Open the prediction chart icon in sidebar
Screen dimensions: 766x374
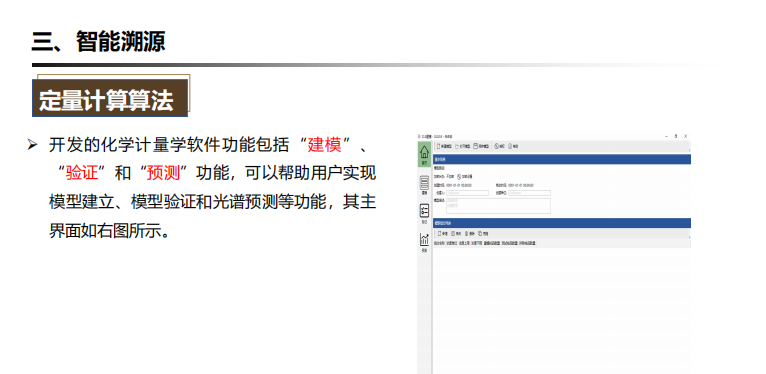click(424, 240)
